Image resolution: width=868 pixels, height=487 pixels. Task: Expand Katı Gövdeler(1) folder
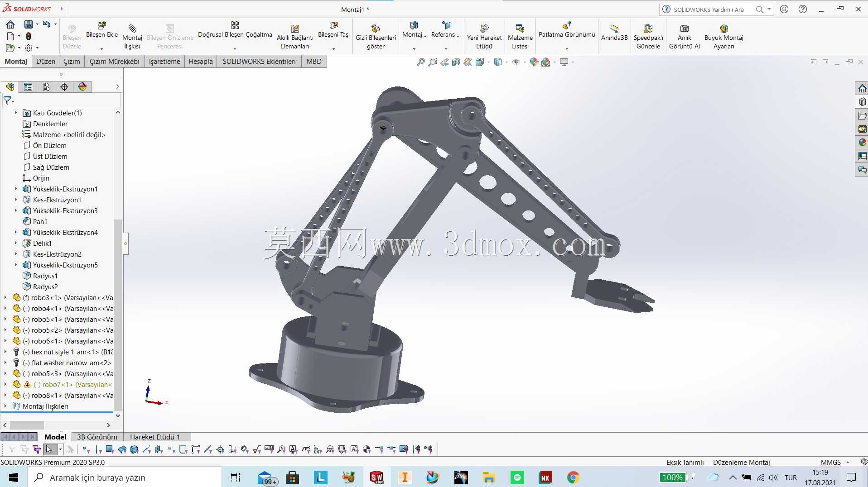(x=15, y=113)
